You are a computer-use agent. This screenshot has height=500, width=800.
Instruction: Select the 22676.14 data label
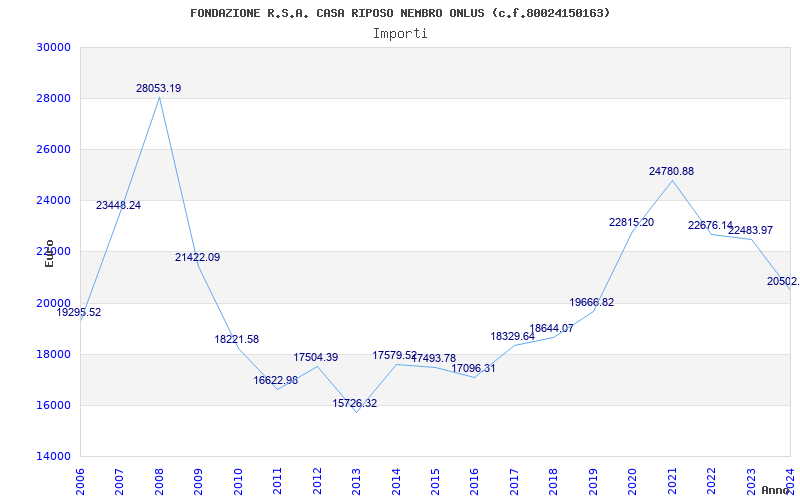pos(710,226)
